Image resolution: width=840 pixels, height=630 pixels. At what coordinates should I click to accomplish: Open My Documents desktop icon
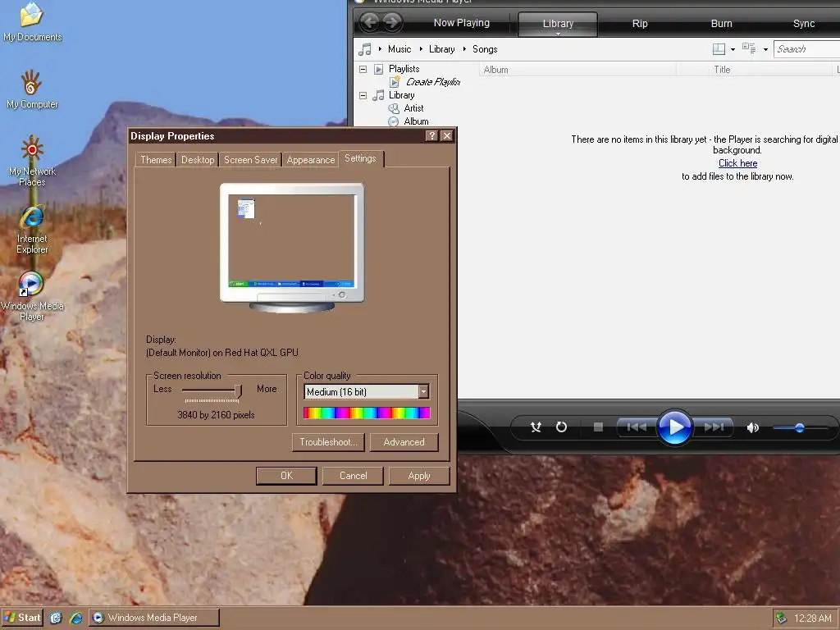pos(32,22)
